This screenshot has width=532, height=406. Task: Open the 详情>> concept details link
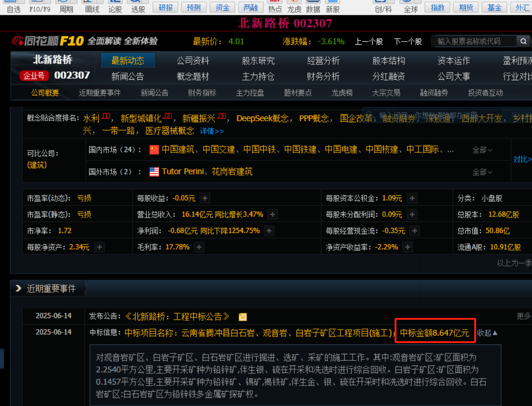[212, 131]
